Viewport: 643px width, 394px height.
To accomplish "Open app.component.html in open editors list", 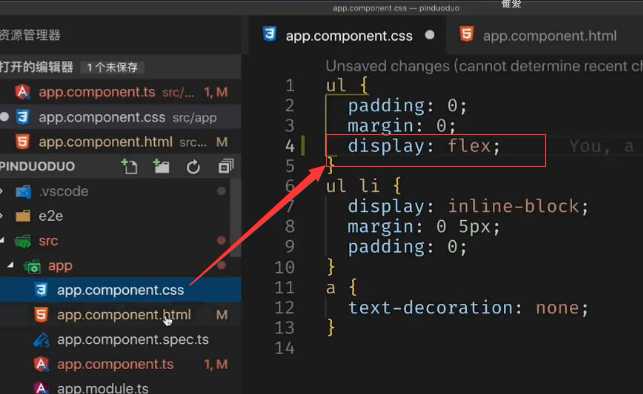I will [121, 142].
